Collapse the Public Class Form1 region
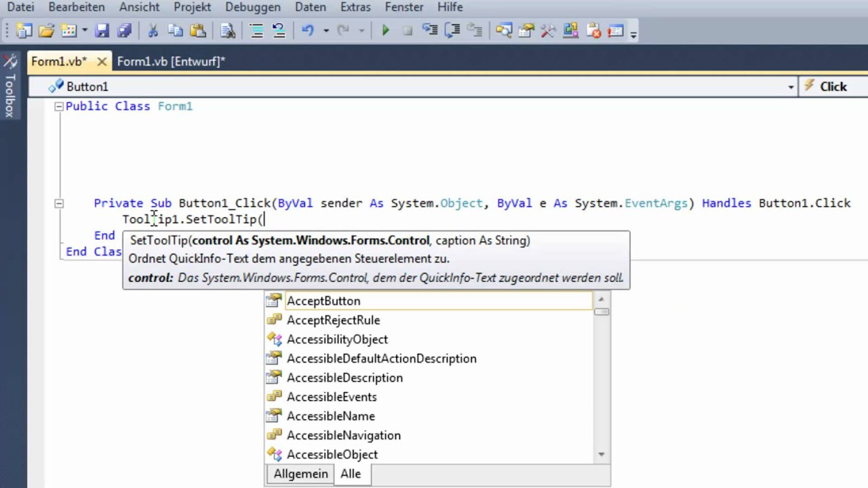 click(59, 106)
